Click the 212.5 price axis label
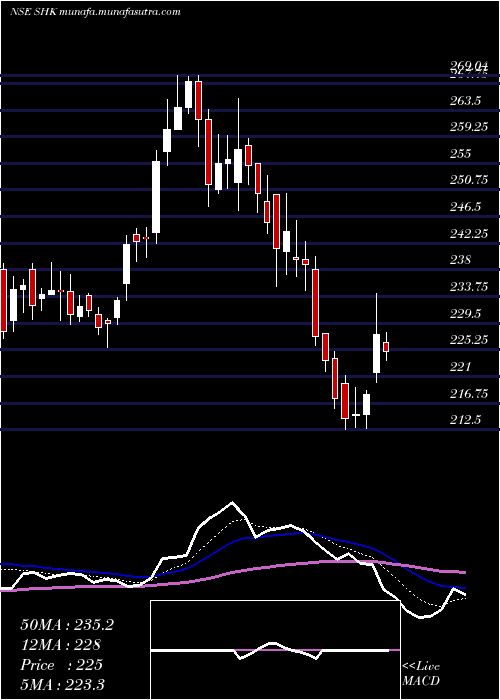The image size is (500, 700). [x=465, y=420]
